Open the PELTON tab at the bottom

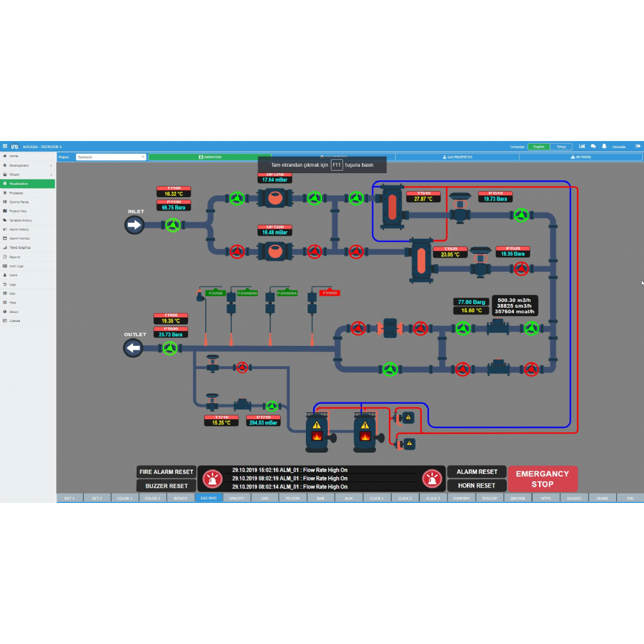[292, 498]
